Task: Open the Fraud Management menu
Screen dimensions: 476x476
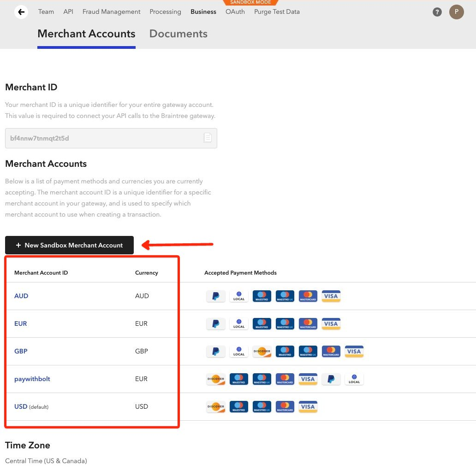Action: tap(111, 12)
